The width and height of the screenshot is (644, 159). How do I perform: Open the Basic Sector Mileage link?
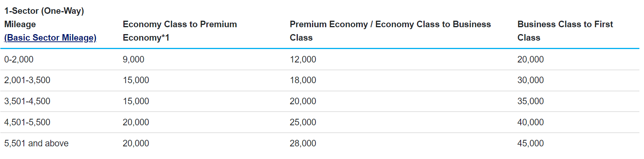[x=50, y=38]
